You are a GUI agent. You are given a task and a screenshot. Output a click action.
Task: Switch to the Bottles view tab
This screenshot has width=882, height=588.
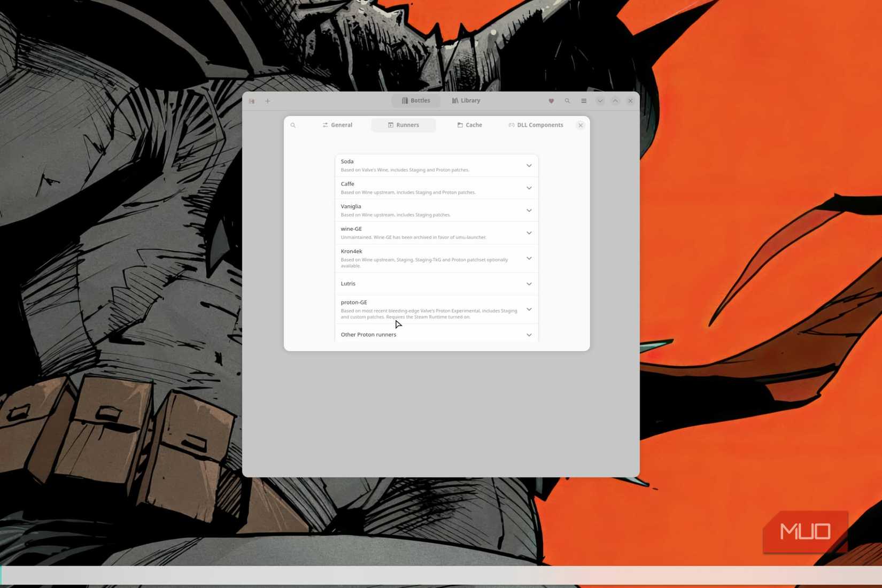pos(416,100)
